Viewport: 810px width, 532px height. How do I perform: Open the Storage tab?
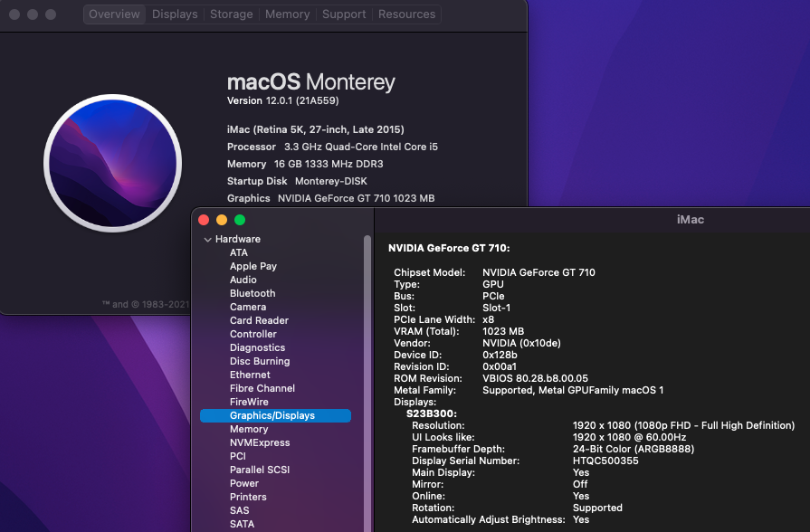coord(231,14)
